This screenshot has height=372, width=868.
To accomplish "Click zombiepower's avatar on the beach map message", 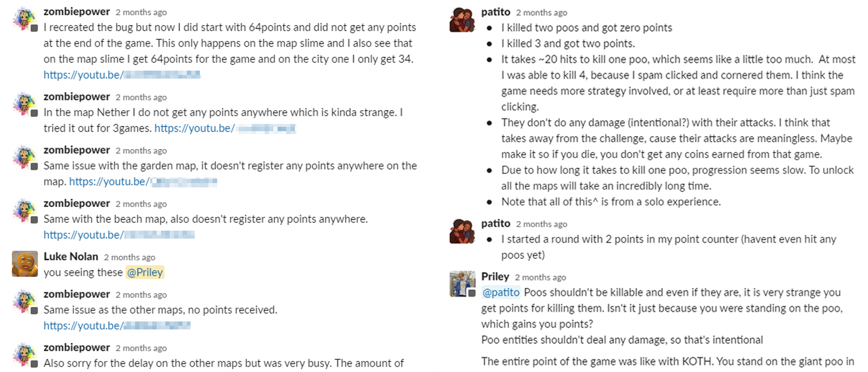I will (24, 211).
